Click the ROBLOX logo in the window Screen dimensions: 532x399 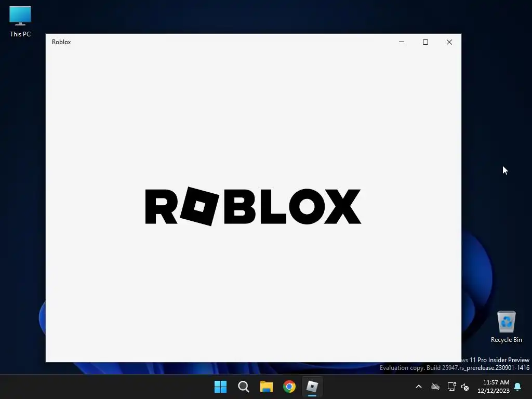253,206
